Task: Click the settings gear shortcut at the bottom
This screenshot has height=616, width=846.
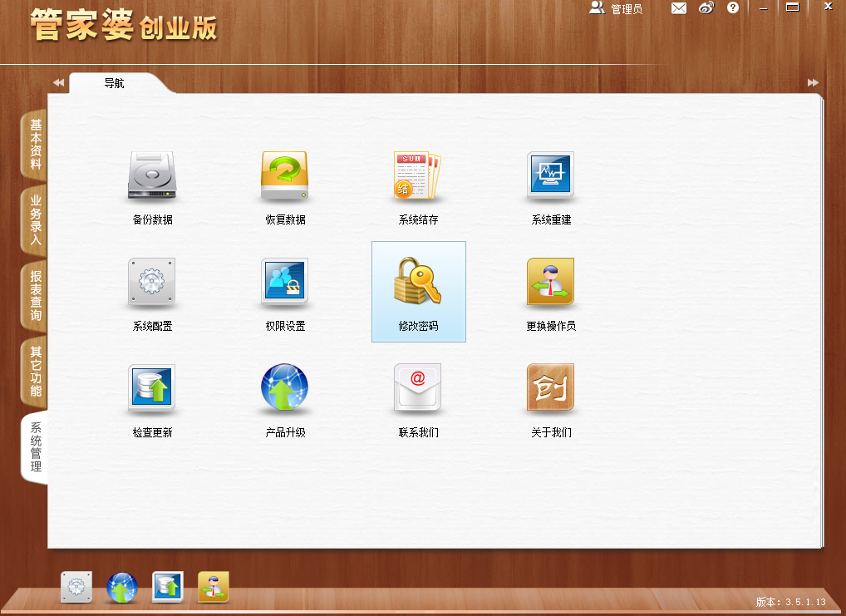Action: 77,588
